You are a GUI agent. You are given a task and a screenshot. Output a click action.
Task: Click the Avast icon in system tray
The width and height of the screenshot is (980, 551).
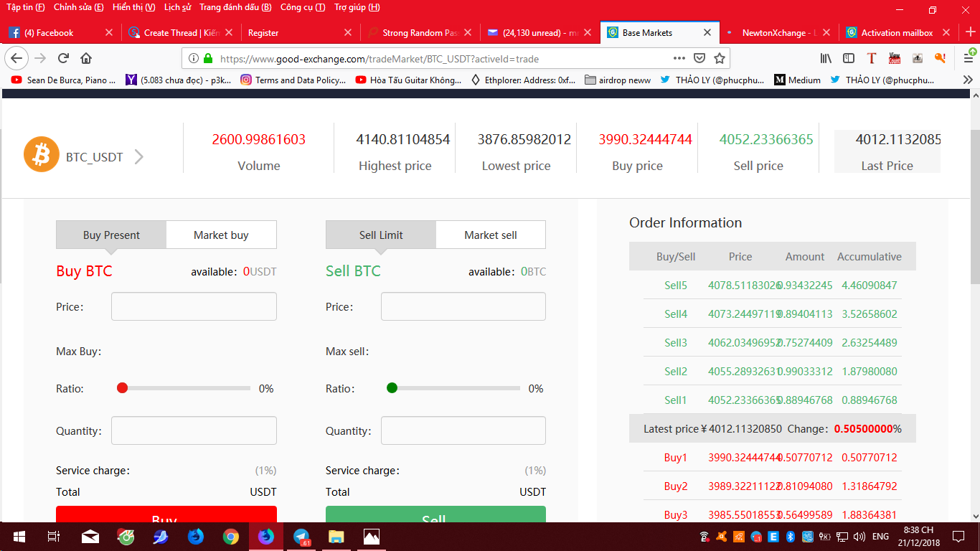click(x=721, y=537)
